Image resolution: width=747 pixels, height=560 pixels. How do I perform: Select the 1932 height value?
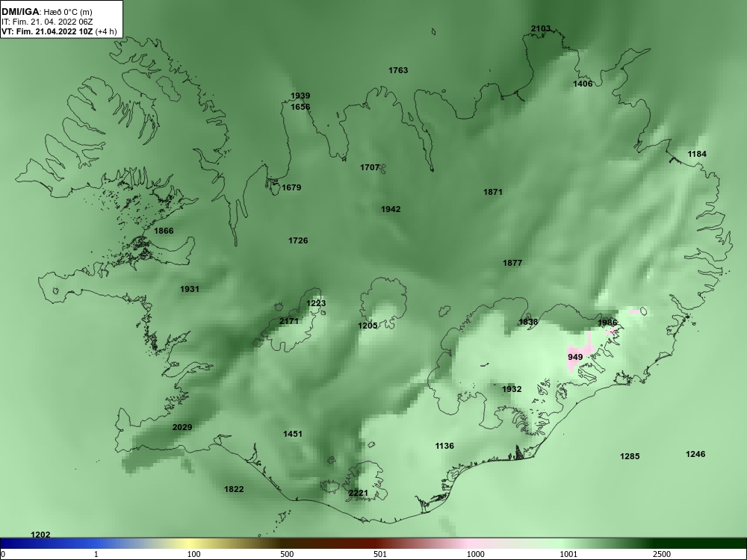pyautogui.click(x=512, y=390)
